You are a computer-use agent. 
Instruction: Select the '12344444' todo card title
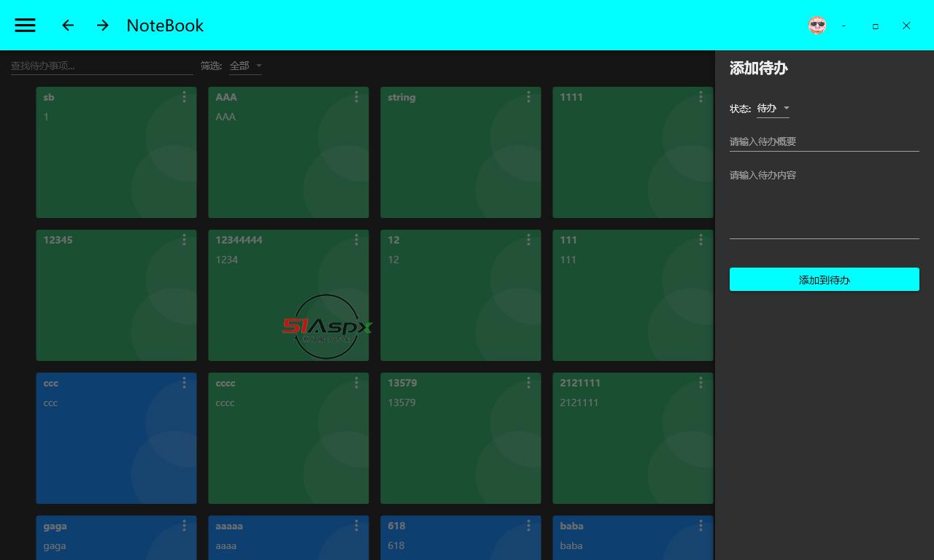click(239, 240)
